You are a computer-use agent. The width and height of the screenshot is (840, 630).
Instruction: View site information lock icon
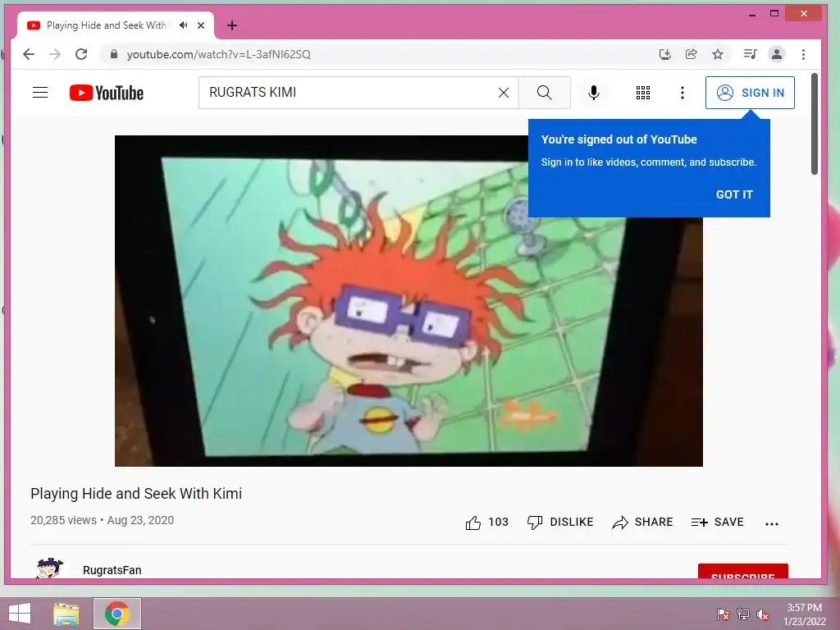[113, 54]
